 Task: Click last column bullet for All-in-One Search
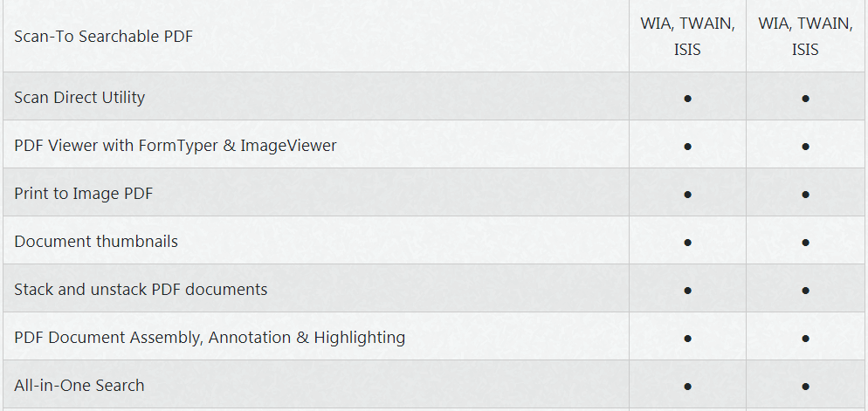(x=805, y=386)
